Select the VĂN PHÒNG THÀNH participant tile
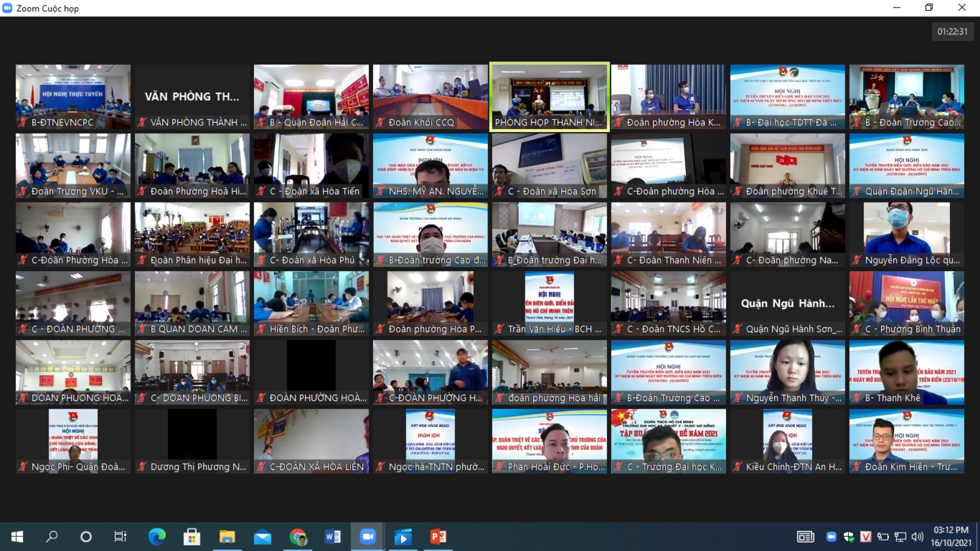The width and height of the screenshot is (980, 551). point(192,96)
